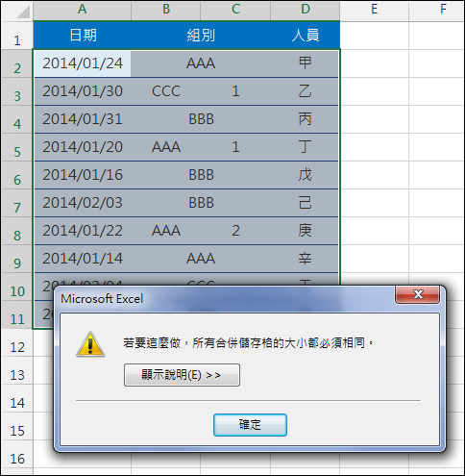Click the 庚 cell

click(x=305, y=231)
